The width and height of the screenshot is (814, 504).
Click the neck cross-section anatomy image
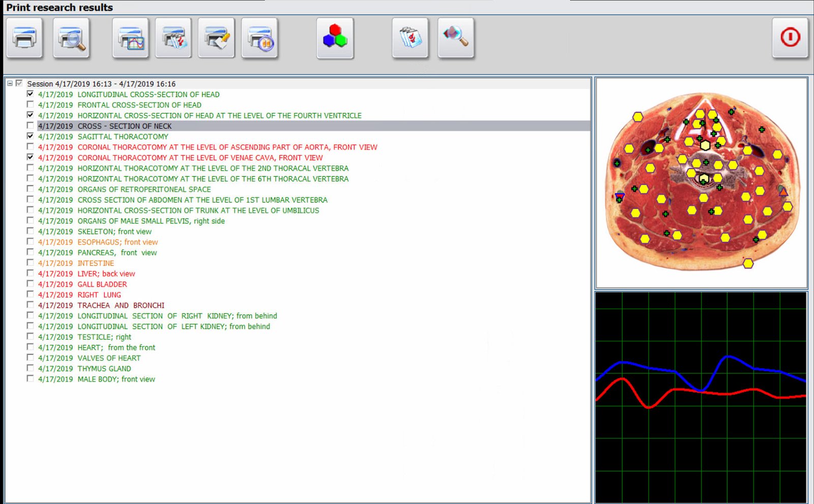click(x=702, y=183)
